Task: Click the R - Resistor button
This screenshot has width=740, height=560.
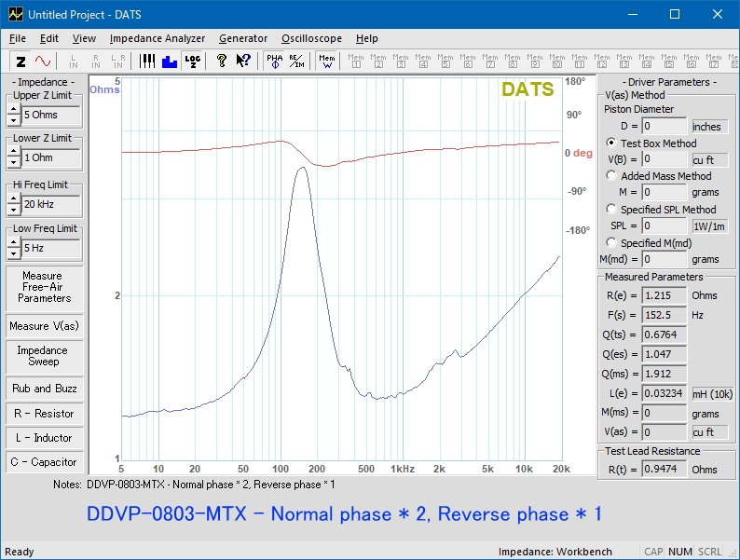Action: click(45, 414)
